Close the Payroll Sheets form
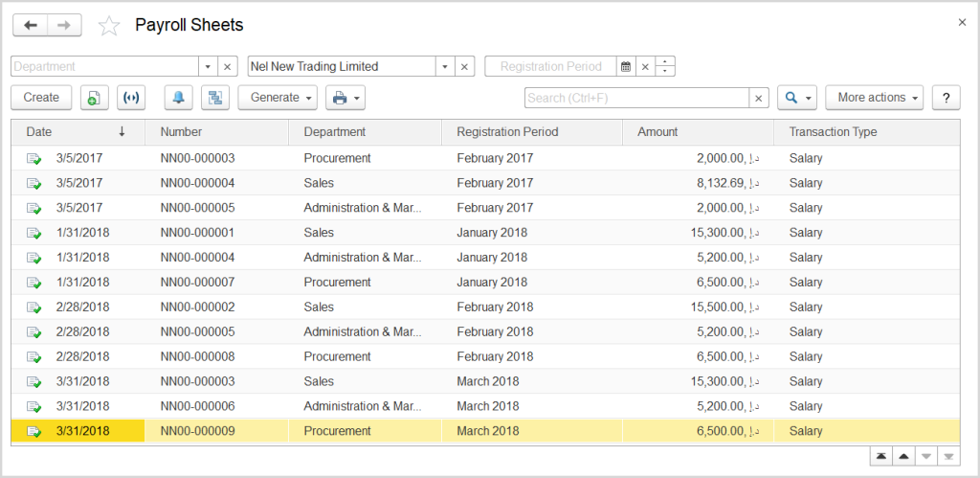 pos(962,23)
